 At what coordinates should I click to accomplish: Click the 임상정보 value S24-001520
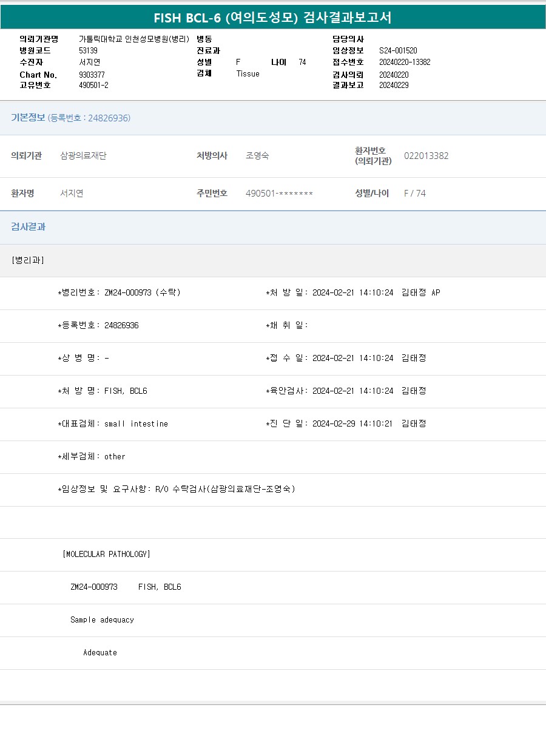[397, 51]
